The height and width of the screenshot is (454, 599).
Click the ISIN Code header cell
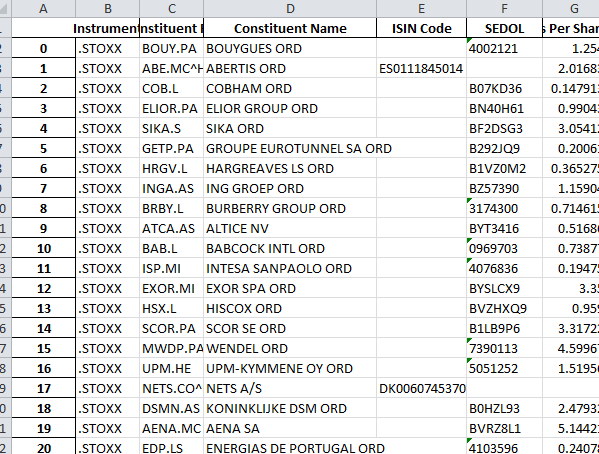coord(421,28)
